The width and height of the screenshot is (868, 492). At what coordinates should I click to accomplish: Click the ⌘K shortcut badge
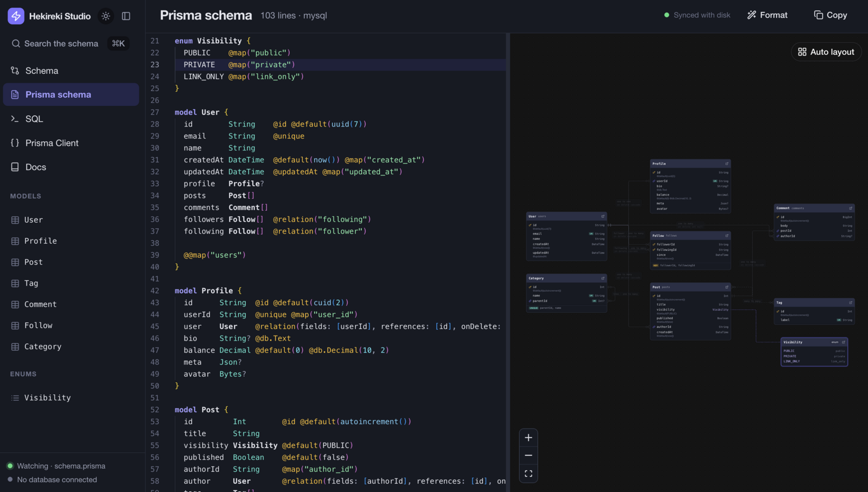[x=118, y=43]
